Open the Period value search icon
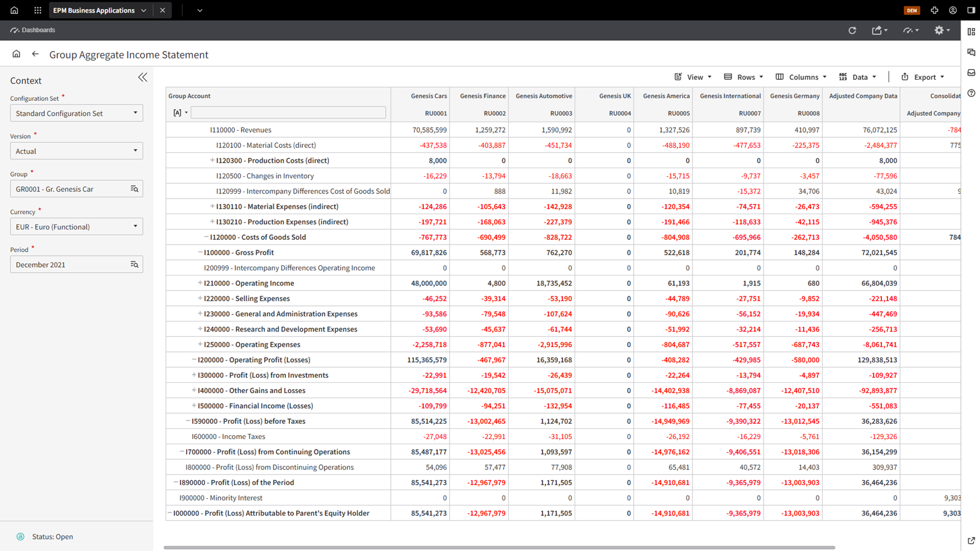Viewport: 980px width, 551px height. (134, 265)
